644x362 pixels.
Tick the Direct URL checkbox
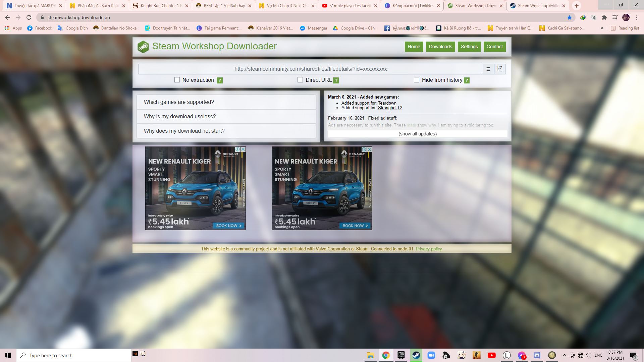(300, 80)
